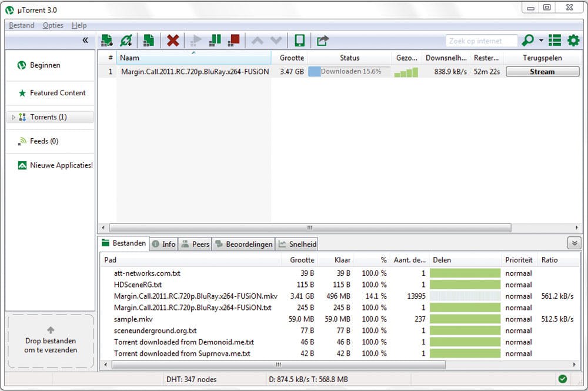Switch to the Bestanden tab

click(x=123, y=243)
